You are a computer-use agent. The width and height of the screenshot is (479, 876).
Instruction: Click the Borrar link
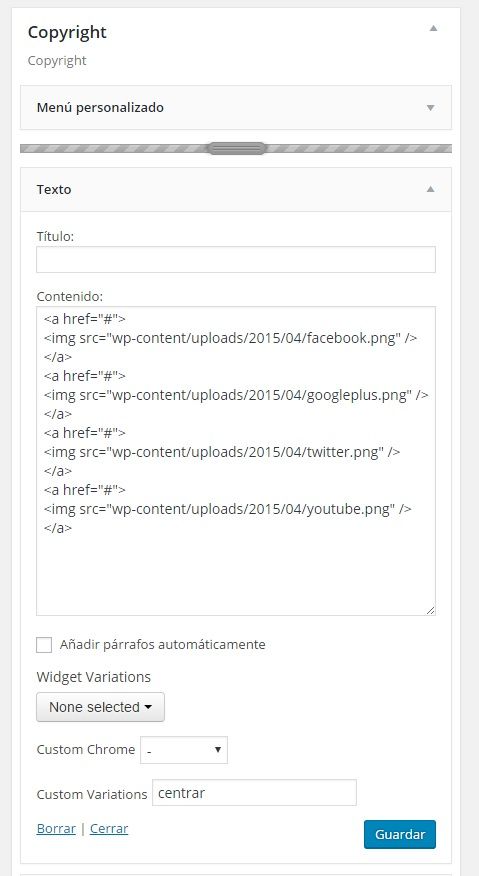click(56, 829)
